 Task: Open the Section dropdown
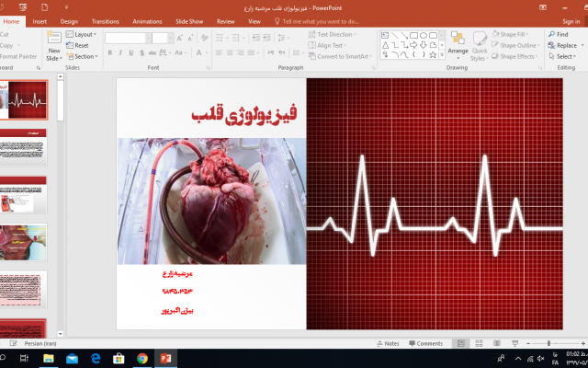coord(82,56)
